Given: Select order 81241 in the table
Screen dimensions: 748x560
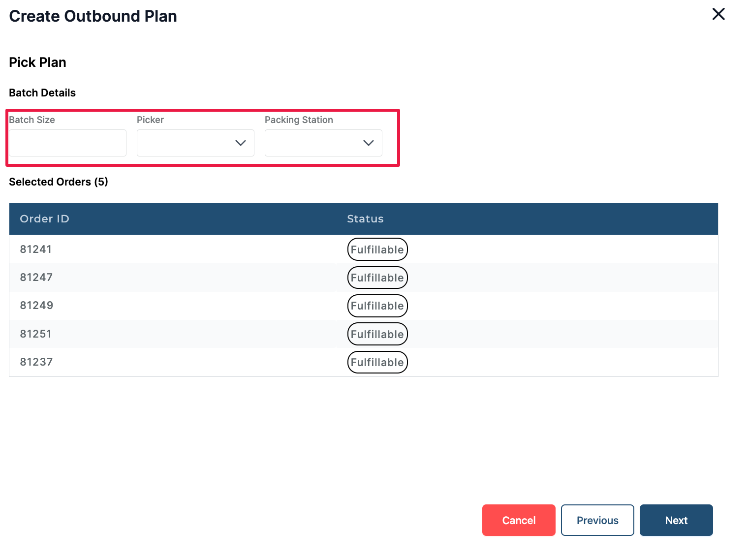Looking at the screenshot, I should pyautogui.click(x=36, y=249).
